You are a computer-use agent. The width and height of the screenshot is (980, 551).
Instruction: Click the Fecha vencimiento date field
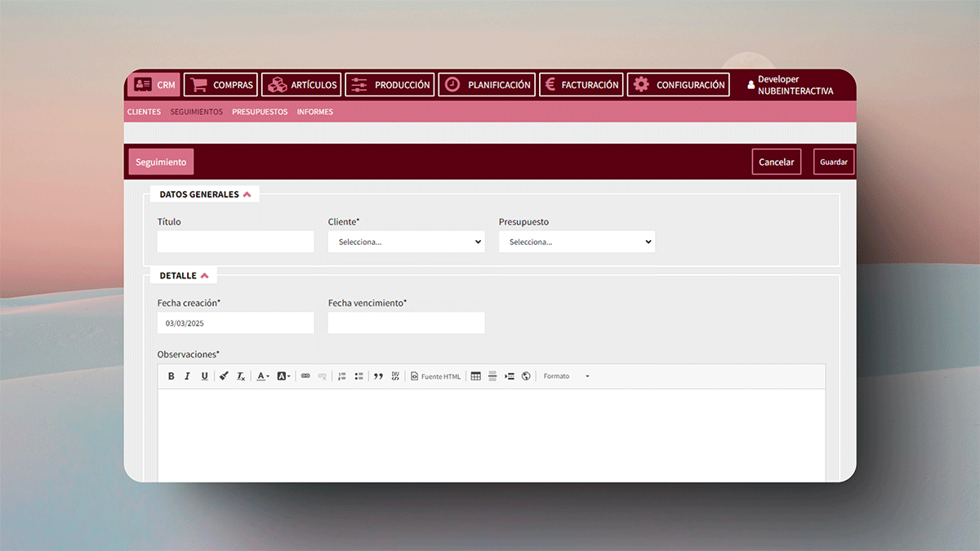point(406,322)
